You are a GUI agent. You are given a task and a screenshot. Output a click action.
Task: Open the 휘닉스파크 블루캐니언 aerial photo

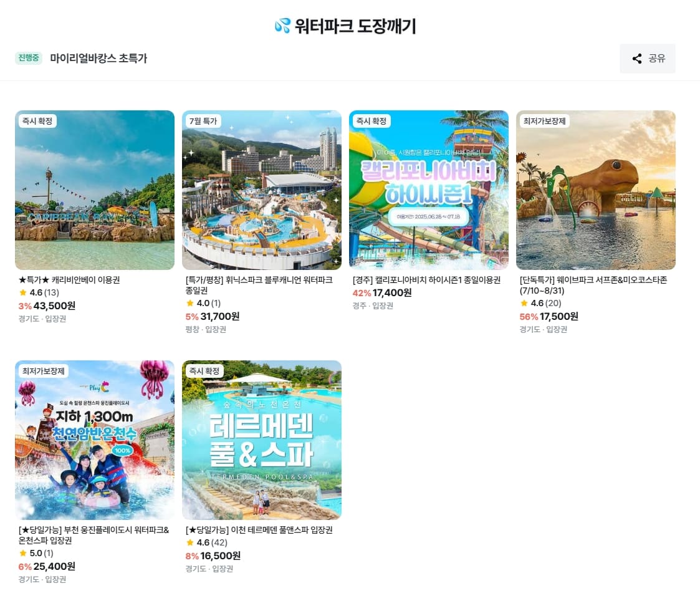pos(262,190)
